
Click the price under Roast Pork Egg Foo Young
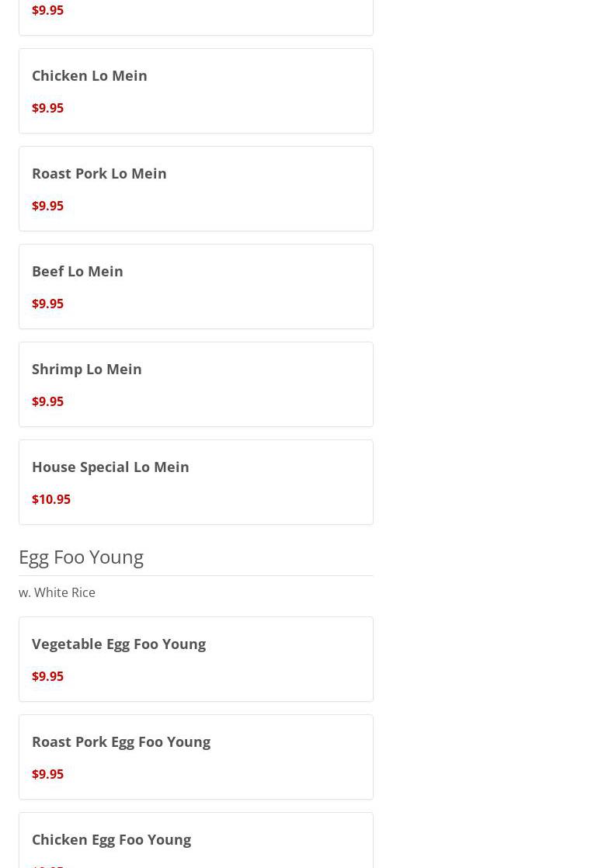[x=47, y=774]
